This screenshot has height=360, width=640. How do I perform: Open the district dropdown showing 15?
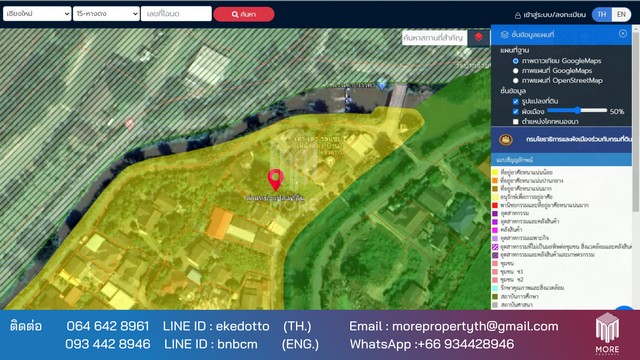(x=106, y=14)
